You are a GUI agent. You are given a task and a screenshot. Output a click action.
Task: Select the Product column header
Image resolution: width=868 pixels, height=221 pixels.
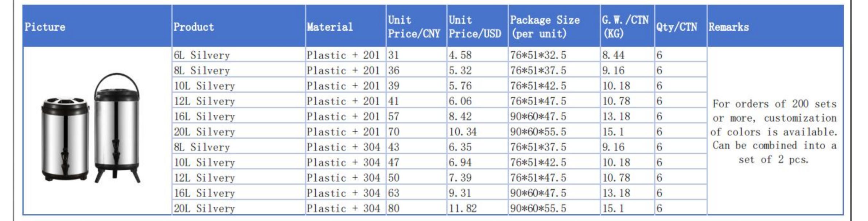238,26
